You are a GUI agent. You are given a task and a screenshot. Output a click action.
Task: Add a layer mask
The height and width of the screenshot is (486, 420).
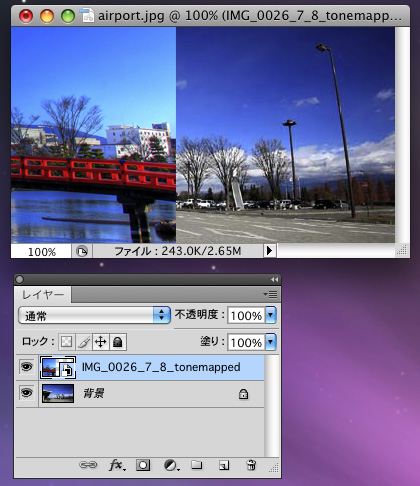point(143,465)
